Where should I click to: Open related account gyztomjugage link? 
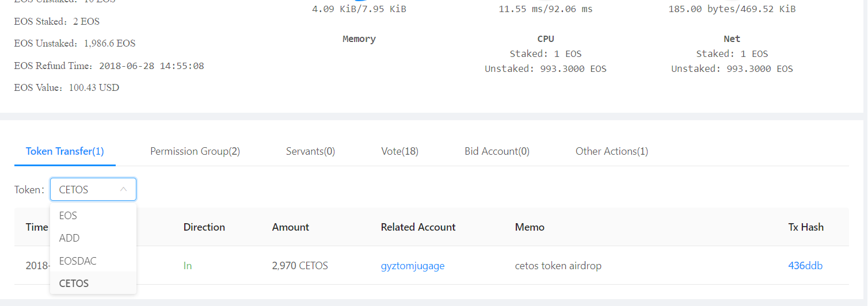point(413,266)
